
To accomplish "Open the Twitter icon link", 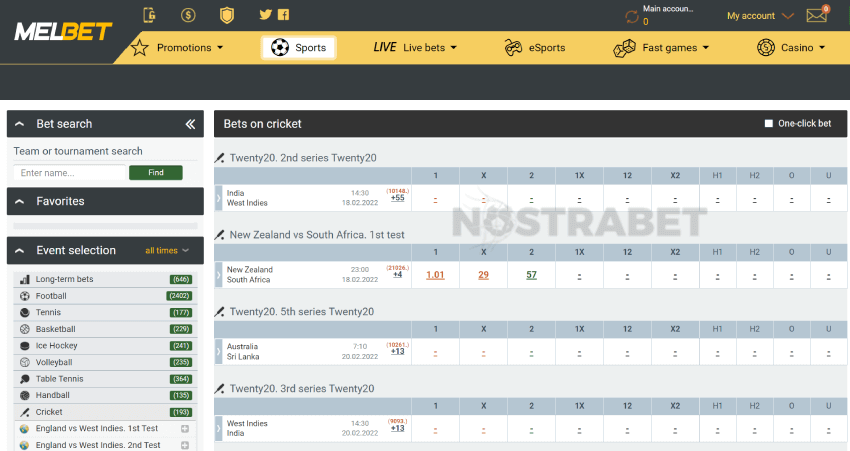I will tap(265, 15).
